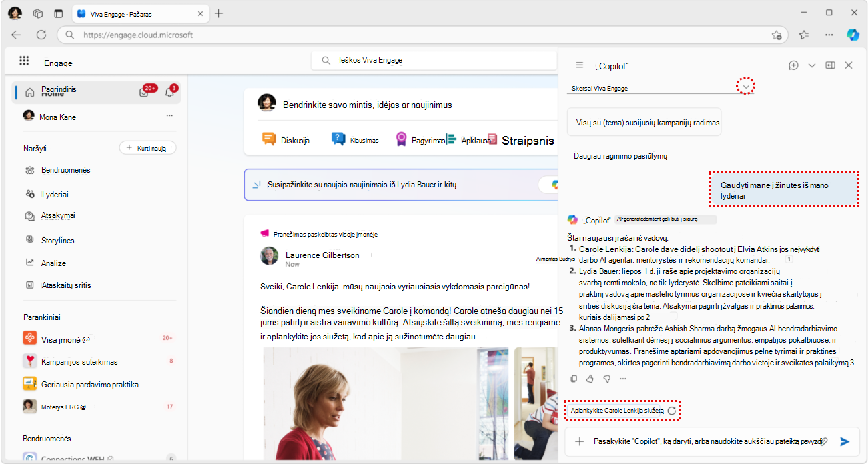Expand the Skersai Viva Engage dropdown

pos(747,87)
